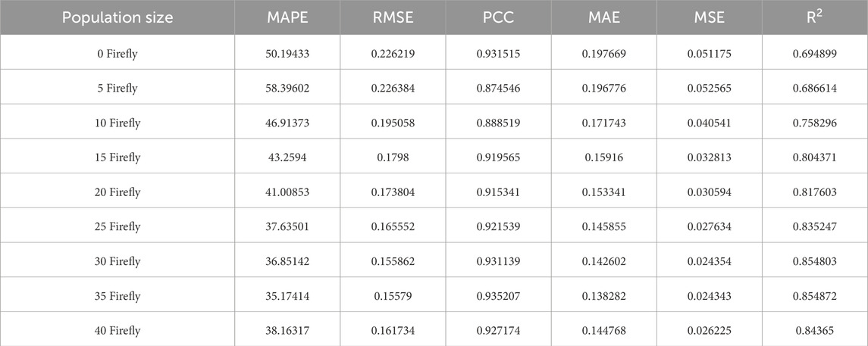
Task: Click the R² column header
Action: coord(815,17)
